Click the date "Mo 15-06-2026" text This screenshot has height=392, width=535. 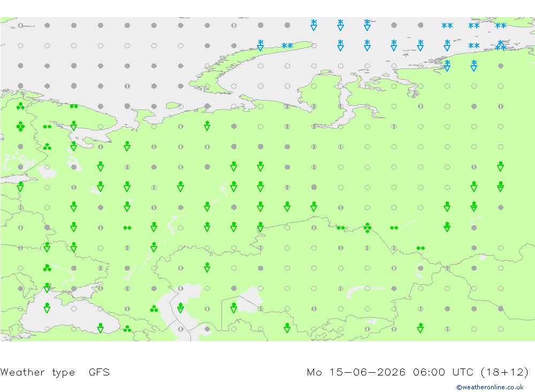coord(356,372)
